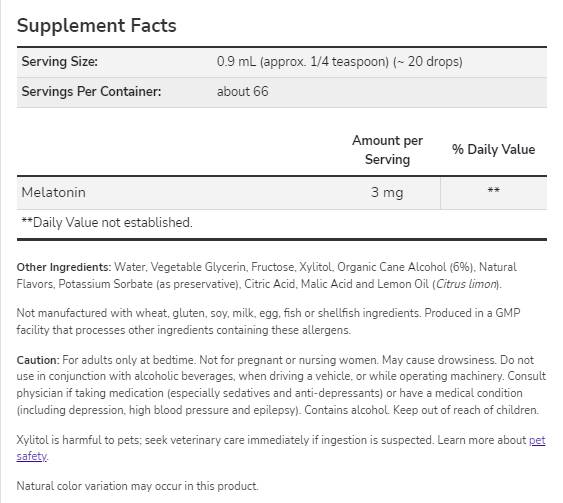Click the 3 mg amount value
The image size is (563, 503).
(387, 192)
